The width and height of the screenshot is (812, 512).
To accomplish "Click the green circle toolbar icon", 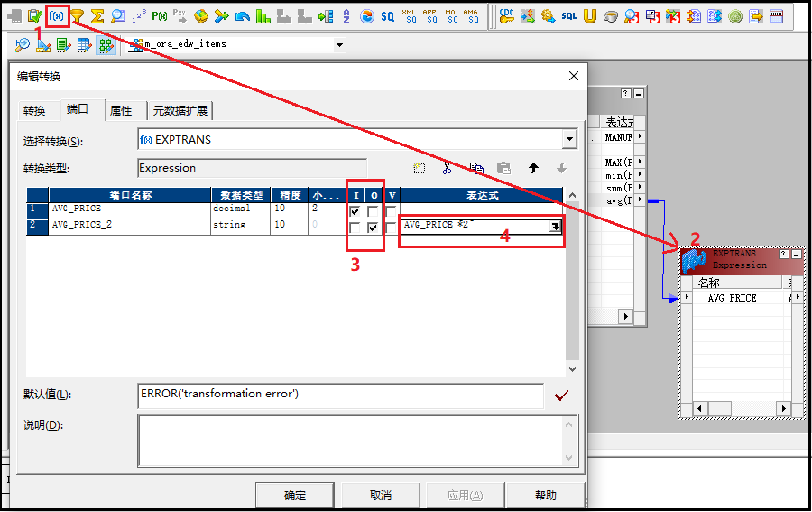I will coord(735,17).
